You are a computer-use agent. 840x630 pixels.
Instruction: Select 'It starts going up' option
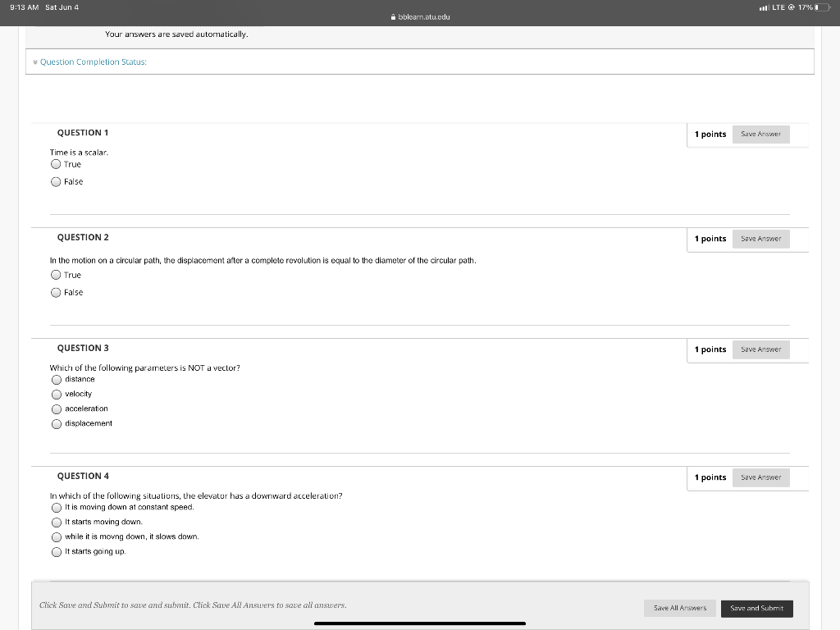pos(57,552)
